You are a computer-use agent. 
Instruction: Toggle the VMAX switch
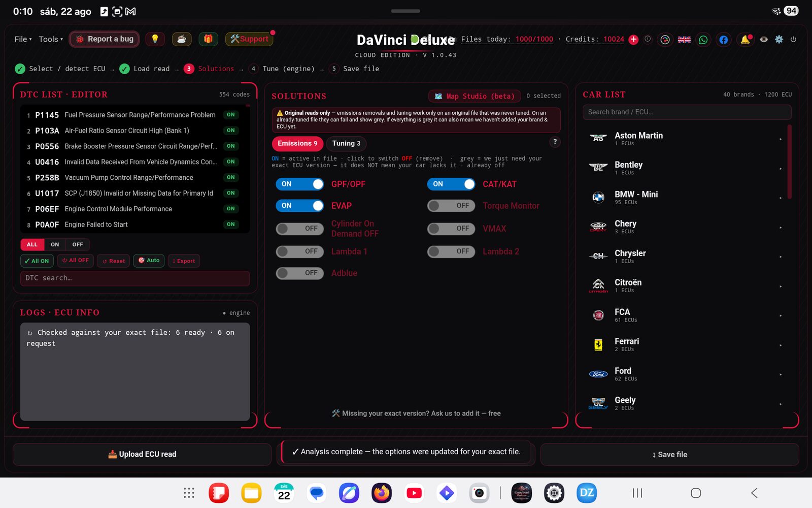(451, 229)
